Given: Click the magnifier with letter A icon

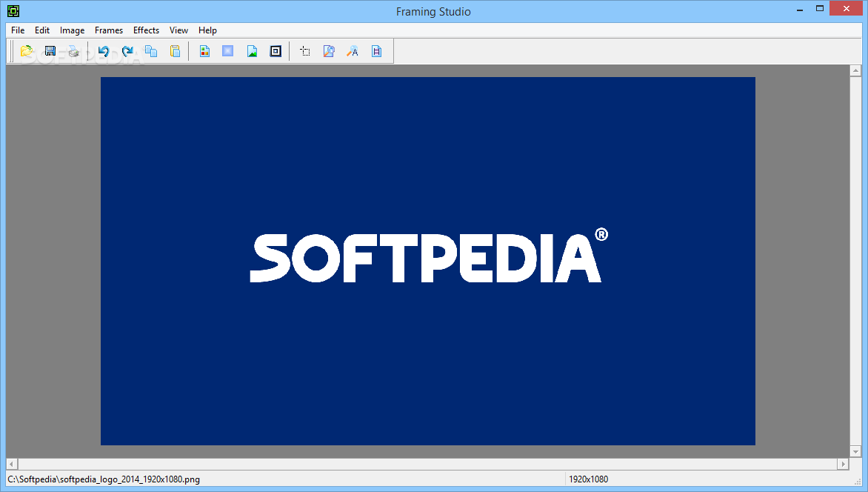Looking at the screenshot, I should click(x=353, y=51).
